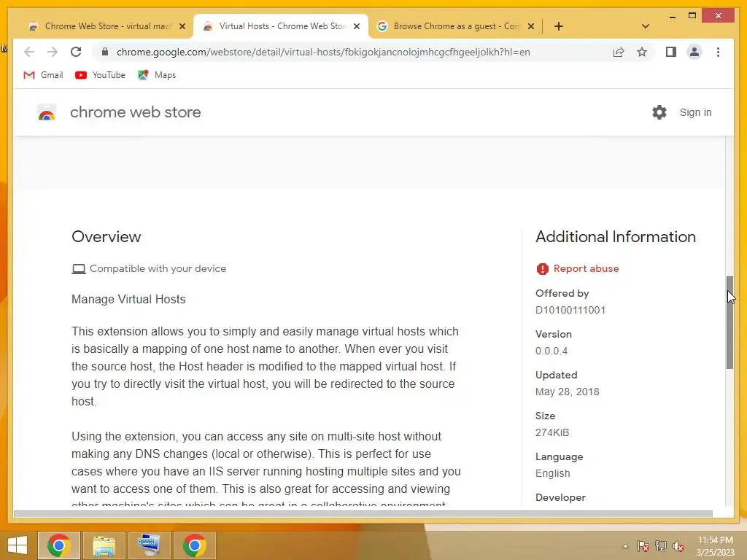
Task: Click the second Chrome taskbar icon
Action: (194, 545)
